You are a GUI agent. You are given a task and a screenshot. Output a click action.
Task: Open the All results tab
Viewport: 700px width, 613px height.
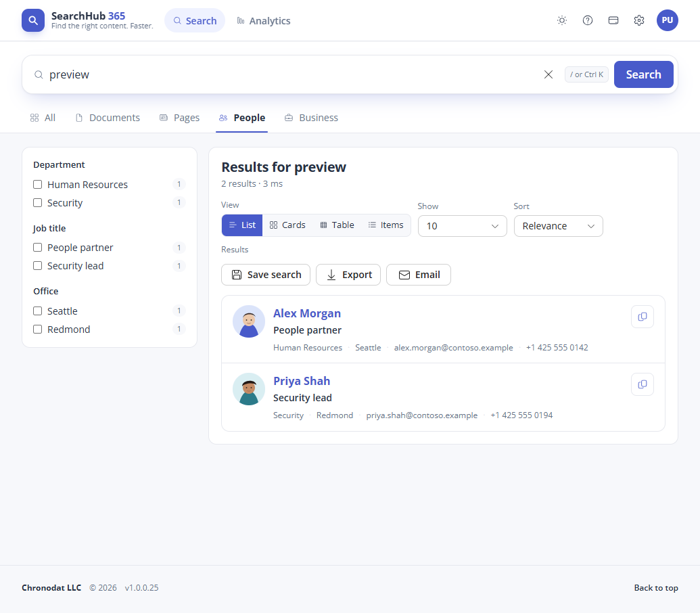coord(43,118)
